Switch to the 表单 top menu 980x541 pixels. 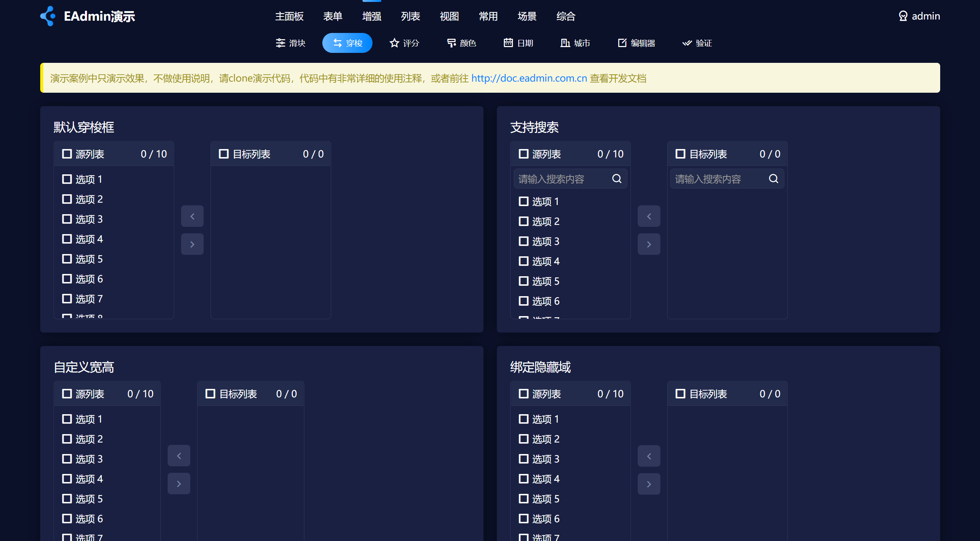click(x=332, y=16)
